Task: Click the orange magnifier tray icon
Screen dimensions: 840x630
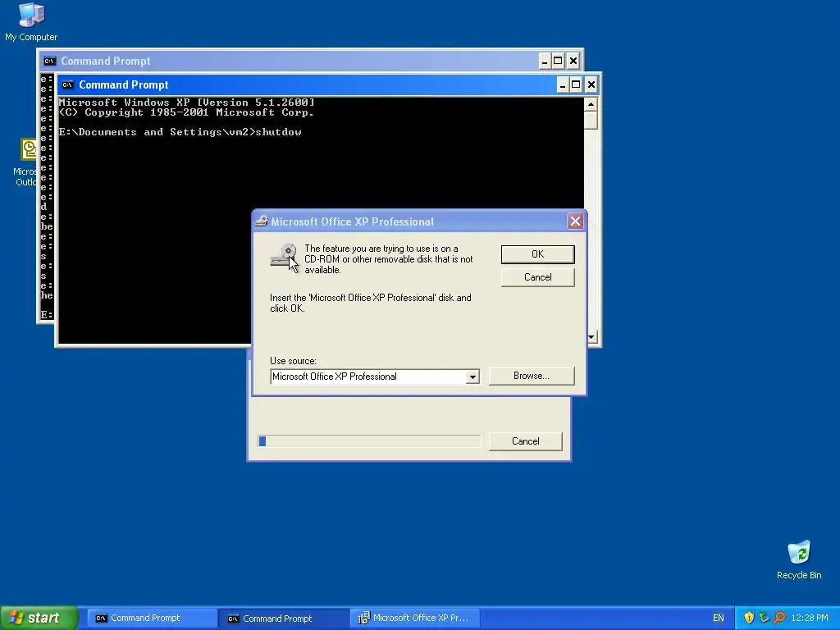Action: [x=779, y=618]
